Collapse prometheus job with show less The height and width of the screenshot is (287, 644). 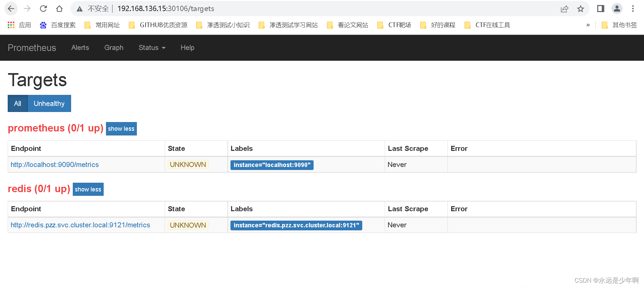121,129
